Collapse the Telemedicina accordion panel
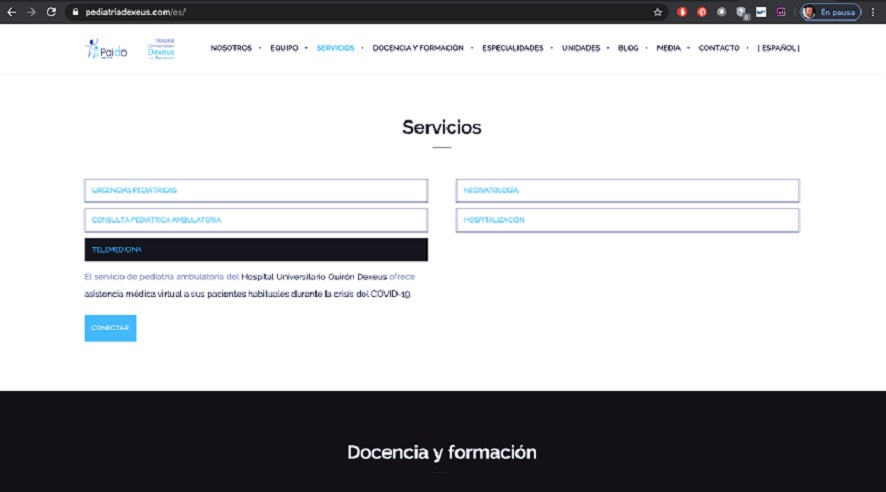This screenshot has height=492, width=886. [x=256, y=249]
